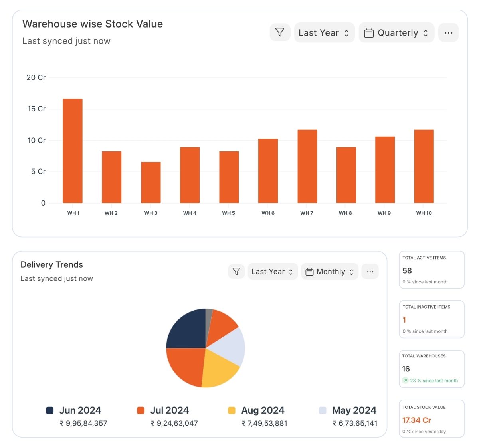Screen dimensions: 479x448
Task: Open the Last Year dropdown on the Warehouse chart
Action: (324, 33)
